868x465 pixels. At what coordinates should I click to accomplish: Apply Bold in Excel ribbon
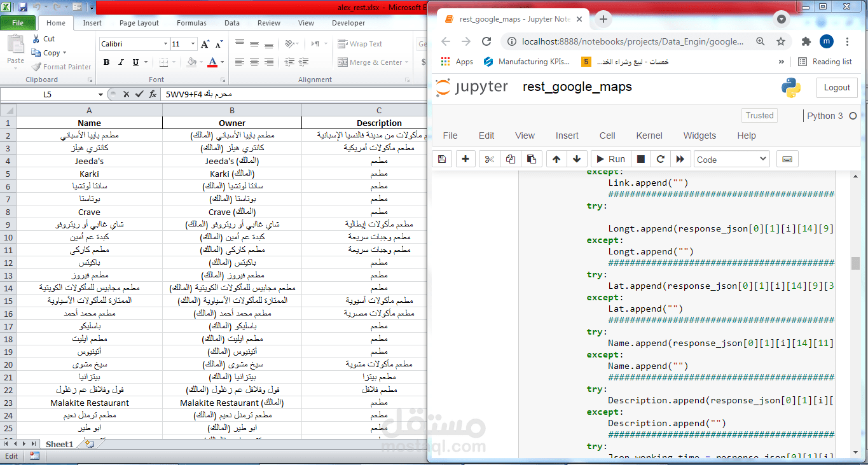coord(106,62)
